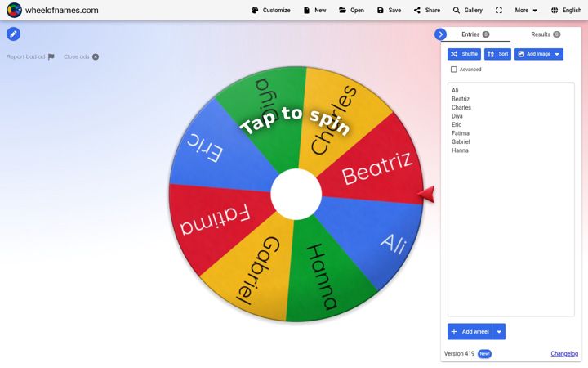The height and width of the screenshot is (368, 588).
Task: Select 'Beatriz' in the entries list
Action: click(461, 99)
